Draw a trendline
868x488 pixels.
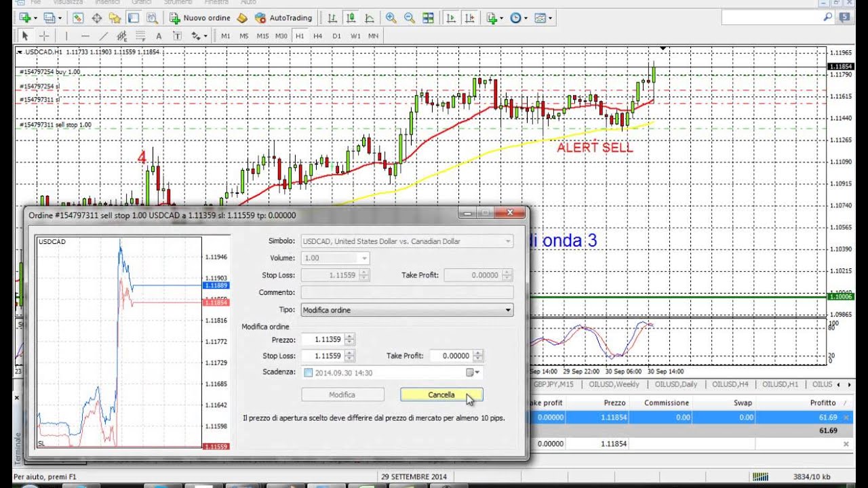103,36
